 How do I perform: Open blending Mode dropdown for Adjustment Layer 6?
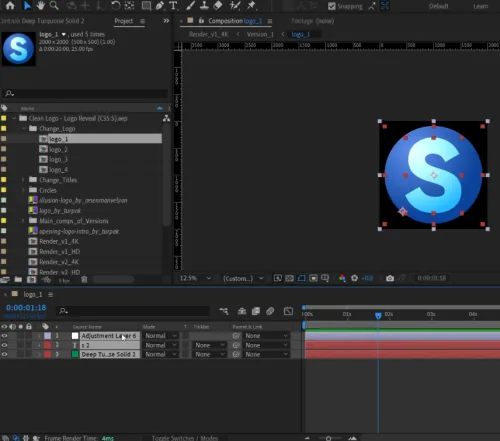click(161, 336)
